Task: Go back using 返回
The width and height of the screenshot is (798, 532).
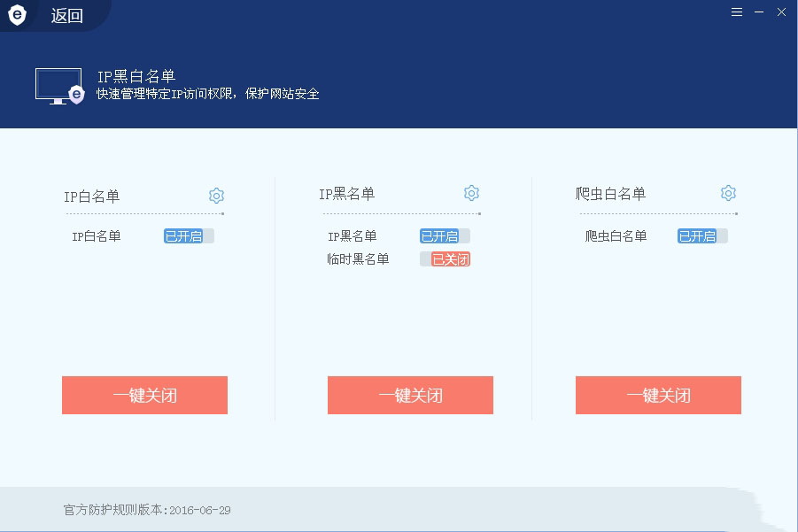Action: click(x=66, y=16)
